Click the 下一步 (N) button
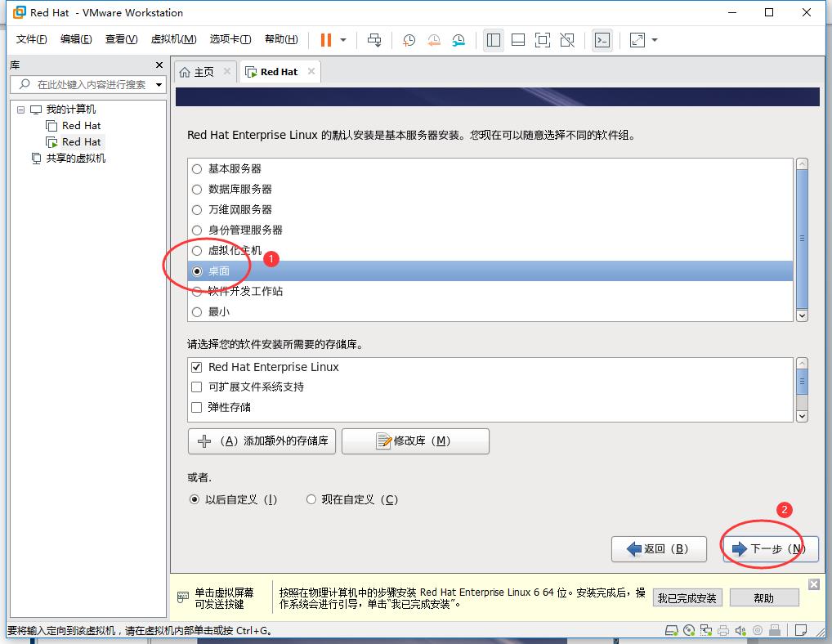 [x=771, y=549]
